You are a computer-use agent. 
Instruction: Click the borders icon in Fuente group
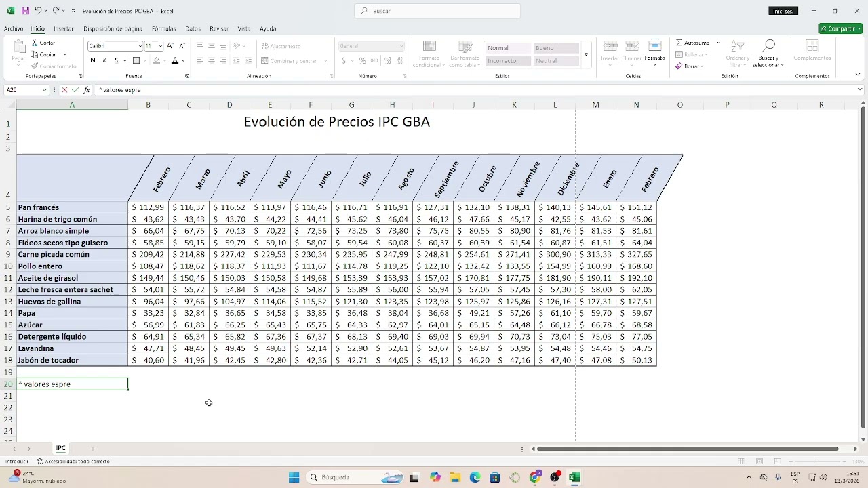[136, 61]
